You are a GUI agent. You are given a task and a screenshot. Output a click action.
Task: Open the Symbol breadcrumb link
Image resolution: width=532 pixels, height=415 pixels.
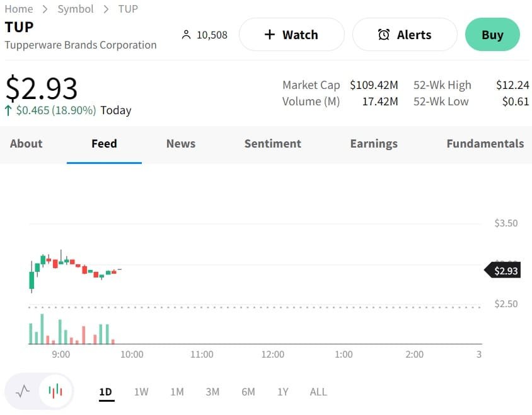tap(76, 9)
